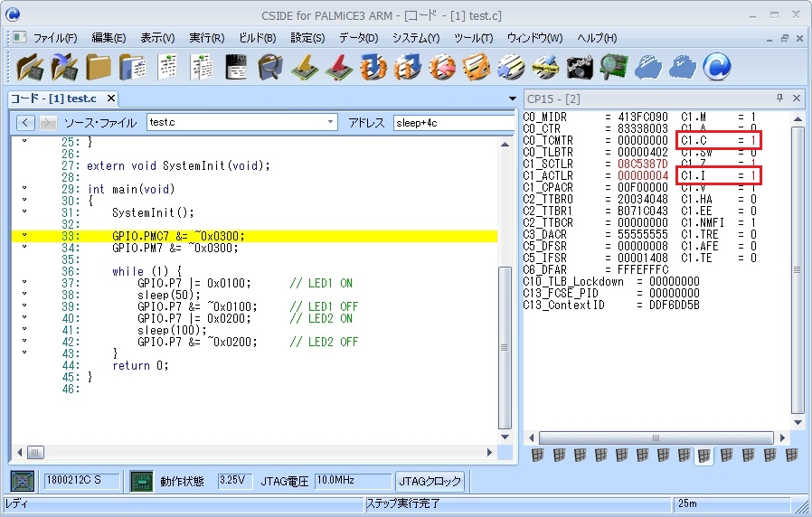The image size is (812, 517).
Task: Click the orange striped pencil toolbar icon
Action: (x=477, y=67)
